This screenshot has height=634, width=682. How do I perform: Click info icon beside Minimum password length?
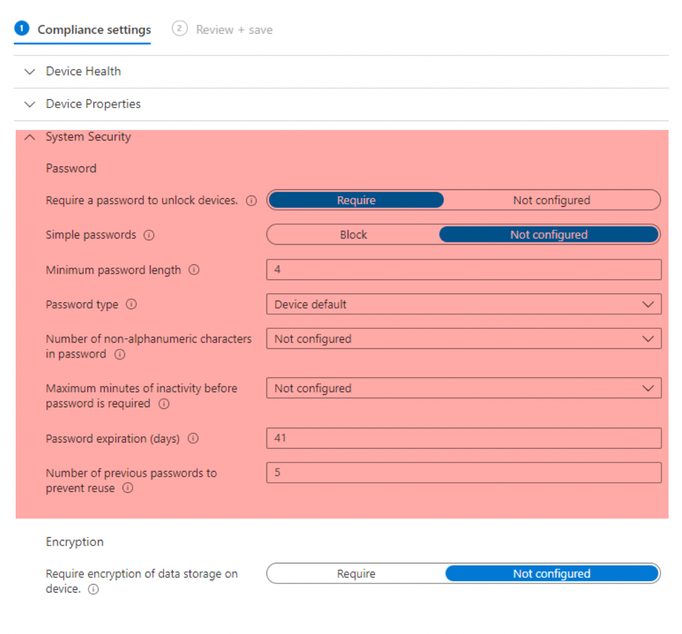point(194,270)
